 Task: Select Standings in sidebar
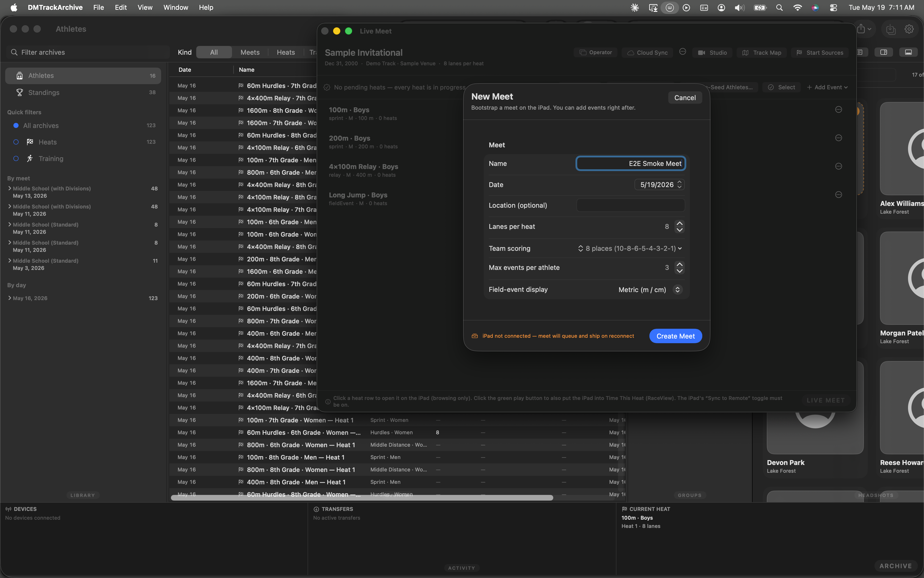[83, 93]
